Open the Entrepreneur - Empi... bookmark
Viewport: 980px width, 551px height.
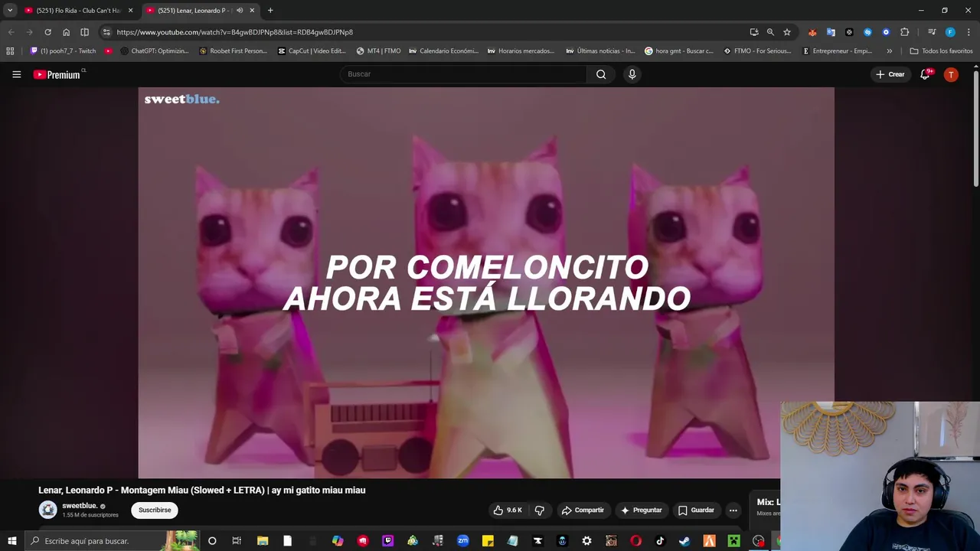pyautogui.click(x=837, y=51)
